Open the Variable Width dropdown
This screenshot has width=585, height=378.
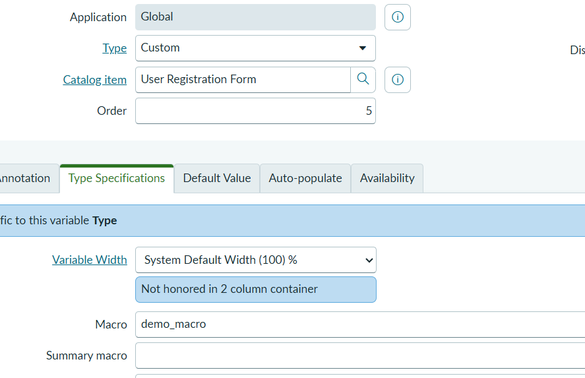[x=256, y=260]
